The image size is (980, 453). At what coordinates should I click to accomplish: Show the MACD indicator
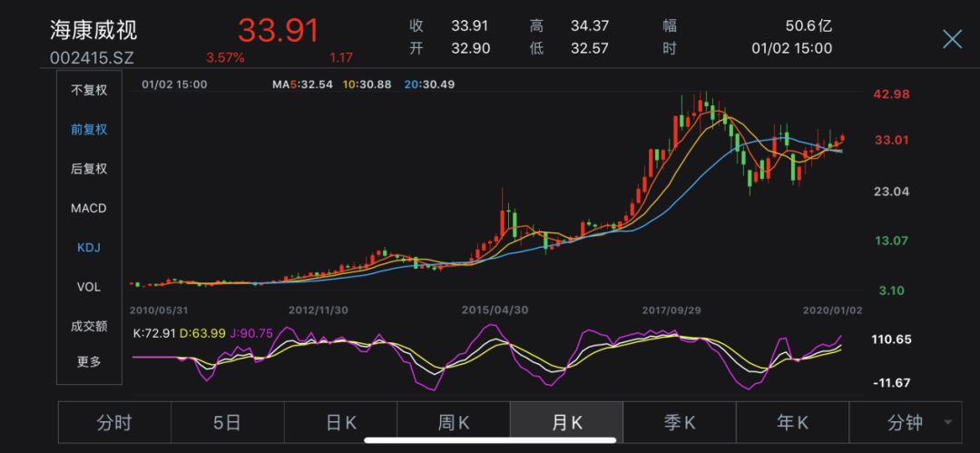89,208
